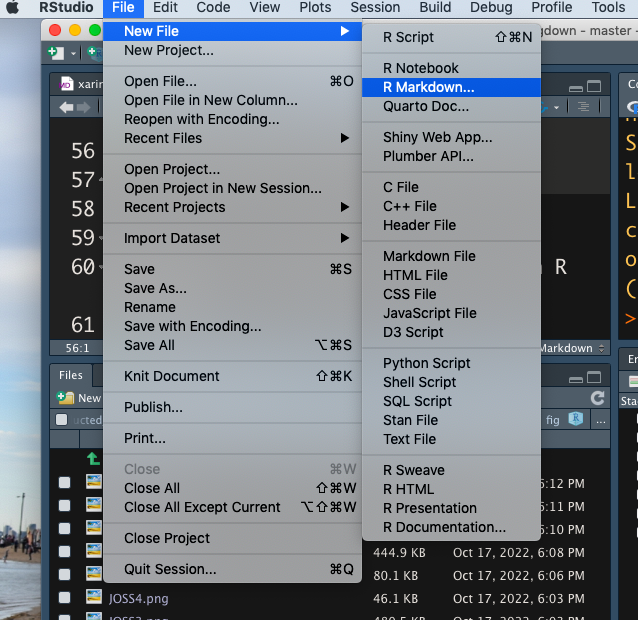Image resolution: width=638 pixels, height=620 pixels.
Task: Go up to parent directory green arrow
Action: [x=93, y=458]
